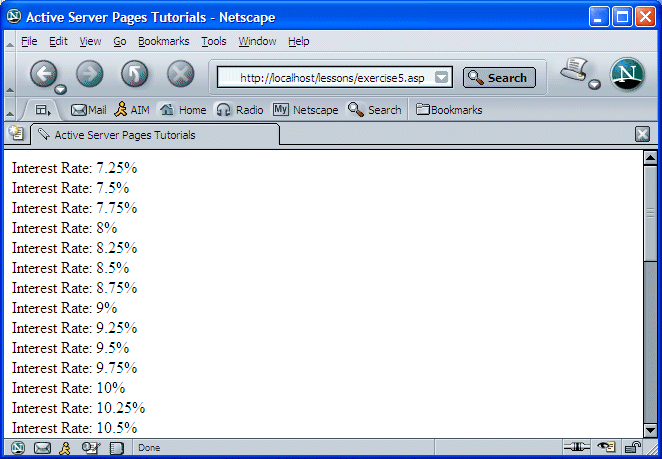Screen dimensions: 662x459
Task: Open Radio from the personal toolbar
Action: [x=240, y=110]
